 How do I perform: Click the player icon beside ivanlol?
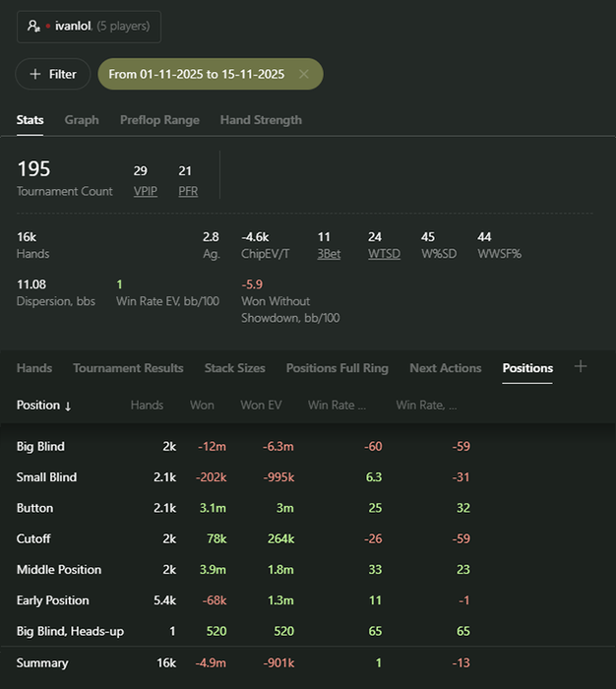pos(33,27)
